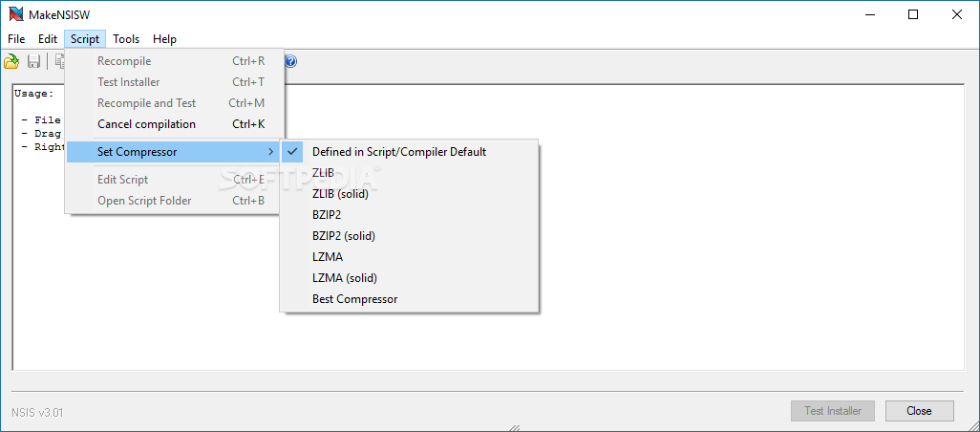The height and width of the screenshot is (432, 980).
Task: Select the LZMA compressor option
Action: [409, 257]
